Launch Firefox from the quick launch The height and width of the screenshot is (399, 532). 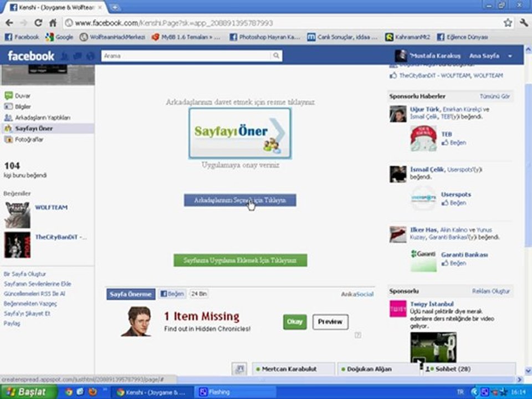[93, 392]
